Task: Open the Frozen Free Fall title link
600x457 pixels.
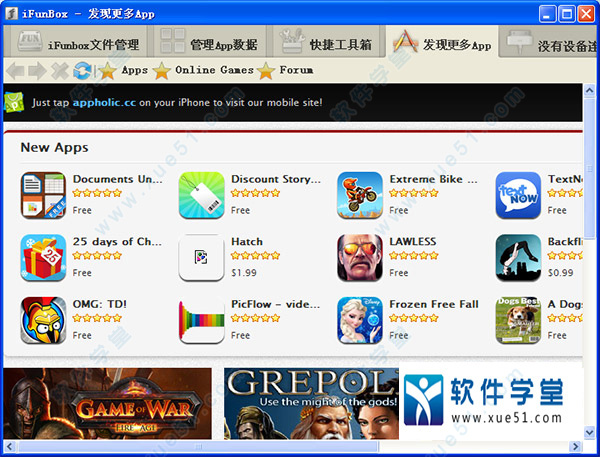Action: pyautogui.click(x=434, y=304)
